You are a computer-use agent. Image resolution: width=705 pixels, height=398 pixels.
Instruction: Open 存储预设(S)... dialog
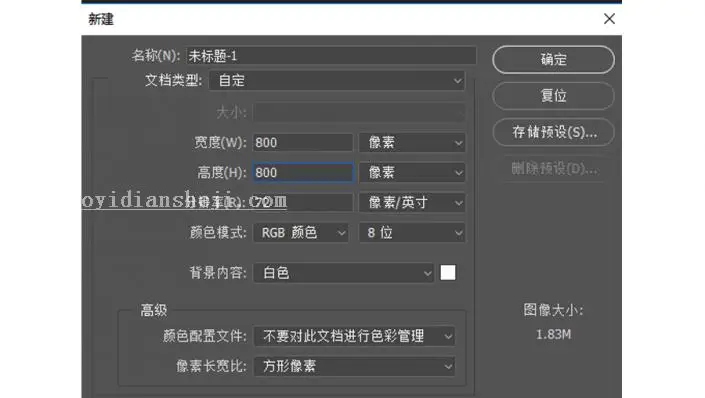pos(553,132)
